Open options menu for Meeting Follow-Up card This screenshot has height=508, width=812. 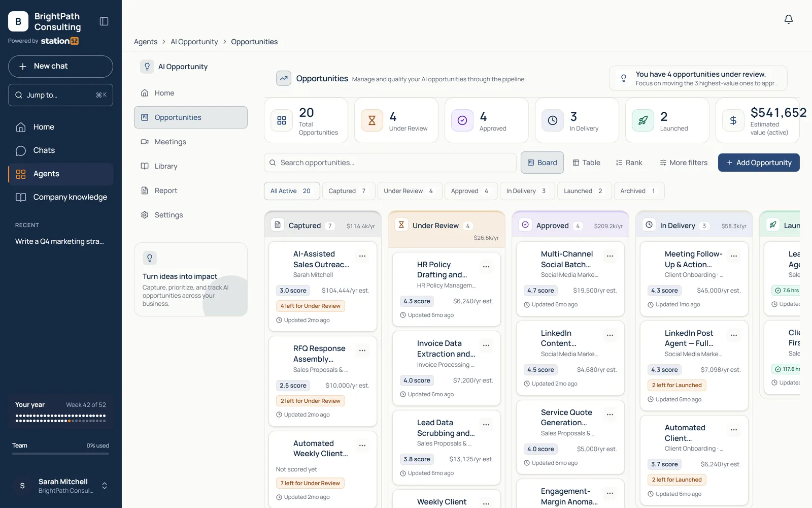pyautogui.click(x=734, y=256)
